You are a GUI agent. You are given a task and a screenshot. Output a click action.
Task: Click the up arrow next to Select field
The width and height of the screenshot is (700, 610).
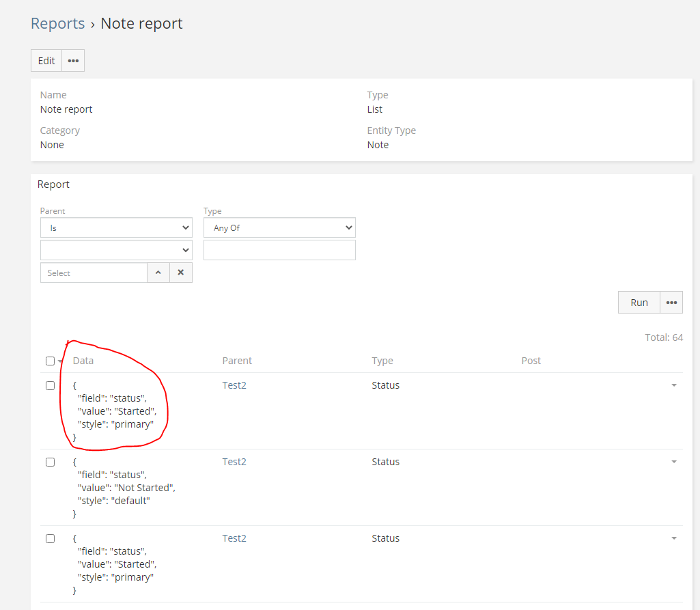pos(158,273)
